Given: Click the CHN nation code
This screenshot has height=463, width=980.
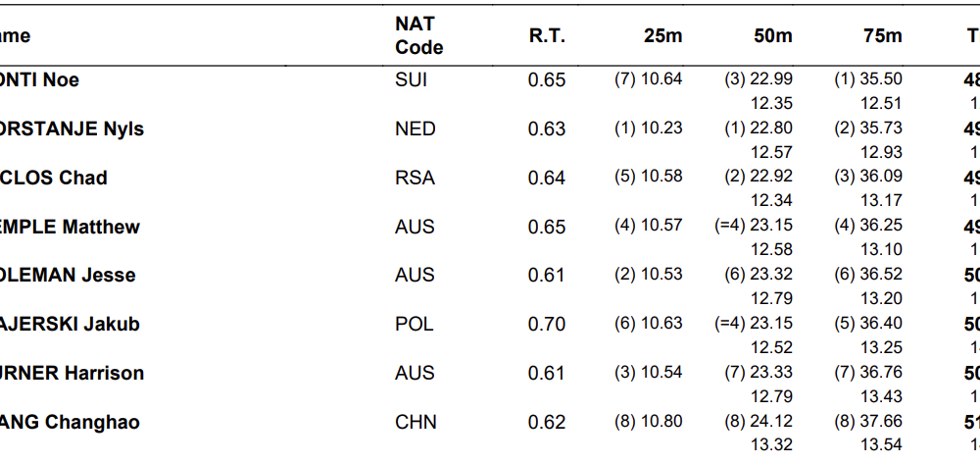Looking at the screenshot, I should [416, 423].
